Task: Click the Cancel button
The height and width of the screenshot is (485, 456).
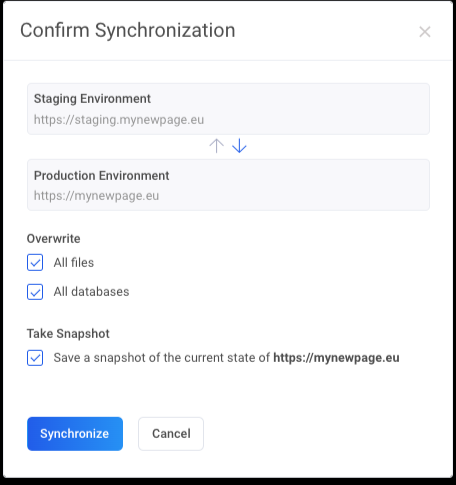Action: [171, 434]
